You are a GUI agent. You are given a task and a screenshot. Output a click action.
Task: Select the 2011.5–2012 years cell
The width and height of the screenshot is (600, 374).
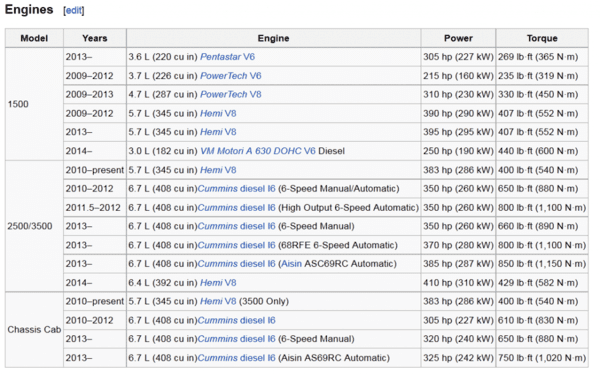95,208
